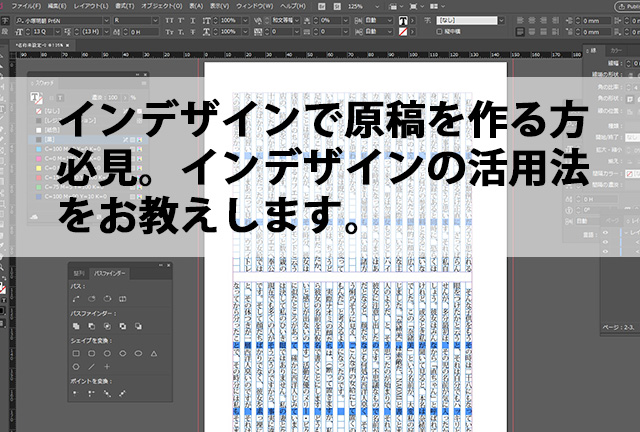Open the character style [なし] dropdown
This screenshot has height=432, width=640.
point(501,20)
